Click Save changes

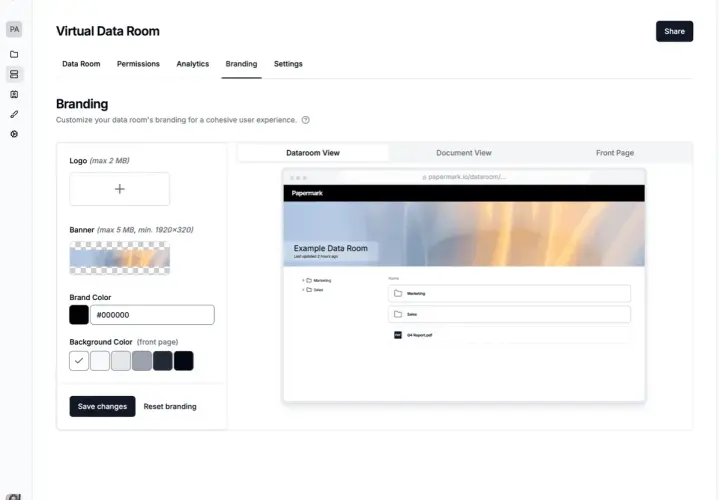[x=102, y=406]
